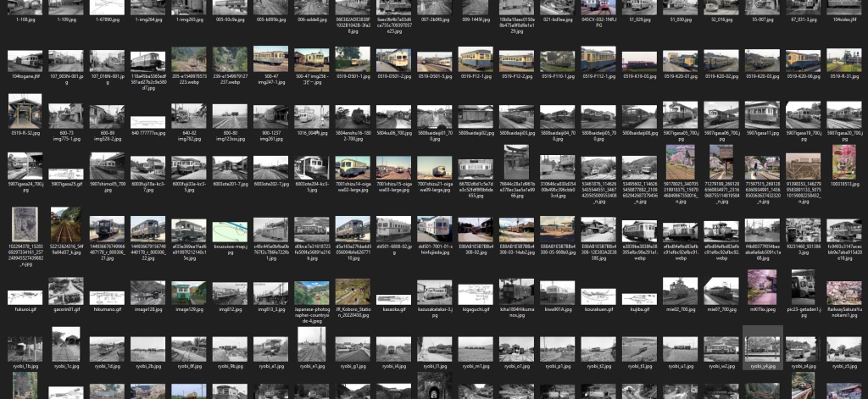Select the 1016_004尾.jpg thumbnail

[312, 113]
